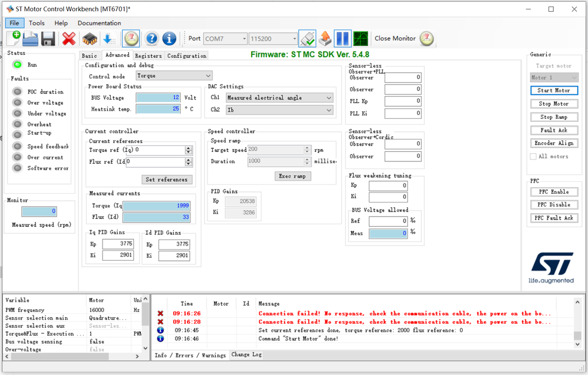Image resolution: width=588 pixels, height=375 pixels.
Task: Click the chip generation icon
Action: (89, 39)
